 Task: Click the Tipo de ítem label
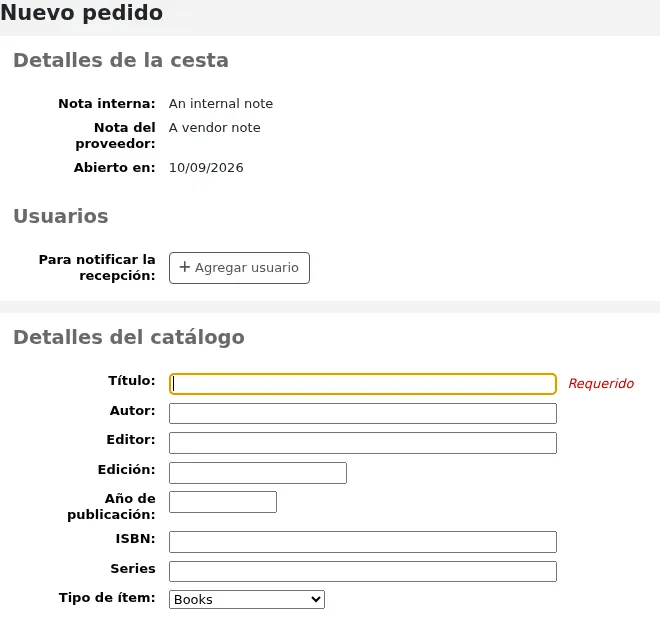[107, 597]
